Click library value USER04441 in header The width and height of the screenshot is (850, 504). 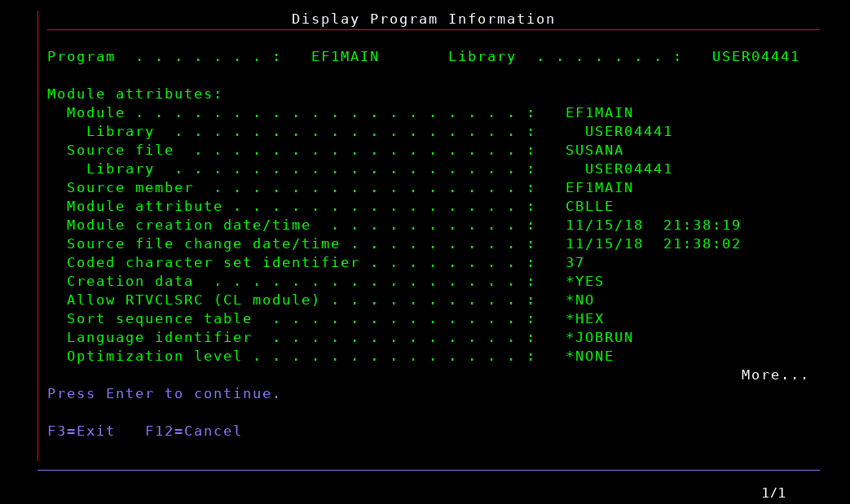click(755, 56)
